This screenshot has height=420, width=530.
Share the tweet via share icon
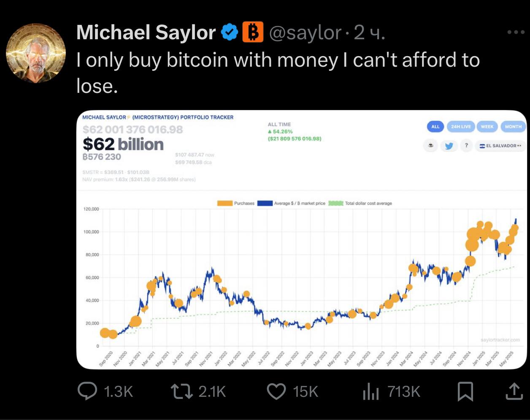[x=514, y=391]
